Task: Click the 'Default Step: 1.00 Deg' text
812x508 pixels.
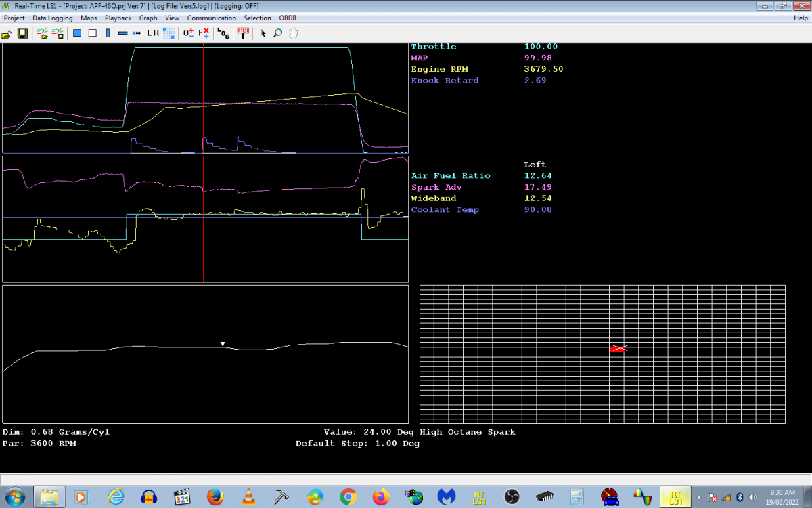Action: point(357,444)
